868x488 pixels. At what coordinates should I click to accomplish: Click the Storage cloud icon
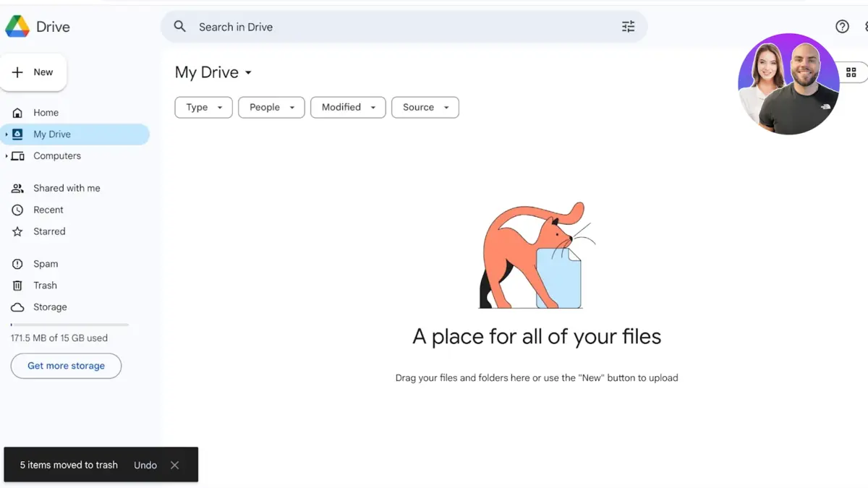[17, 307]
